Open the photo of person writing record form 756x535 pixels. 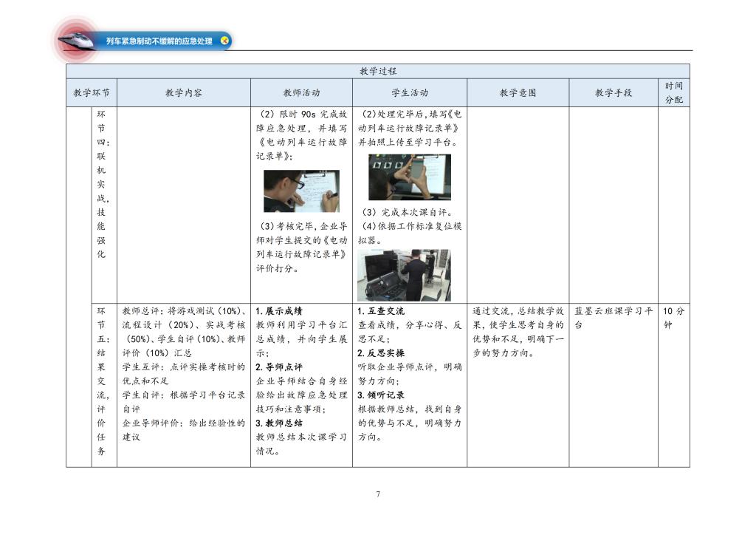301,191
